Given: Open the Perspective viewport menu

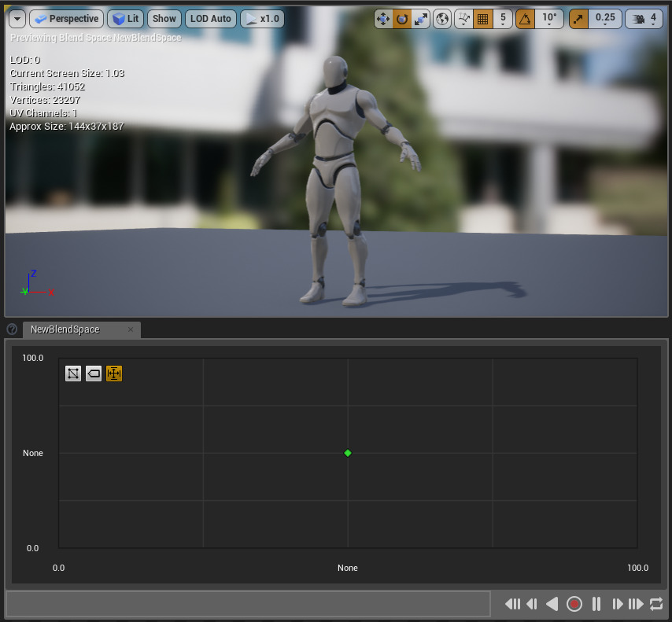Looking at the screenshot, I should point(67,19).
